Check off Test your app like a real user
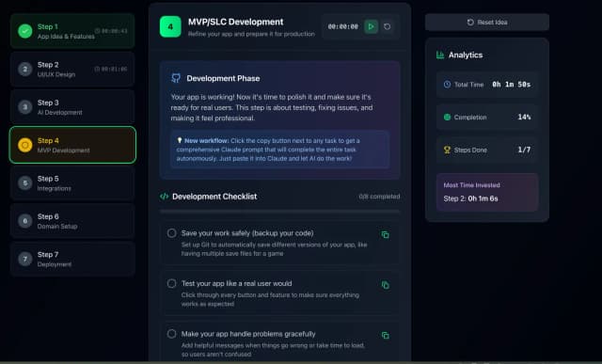Viewport: 602px width, 364px height. click(171, 283)
